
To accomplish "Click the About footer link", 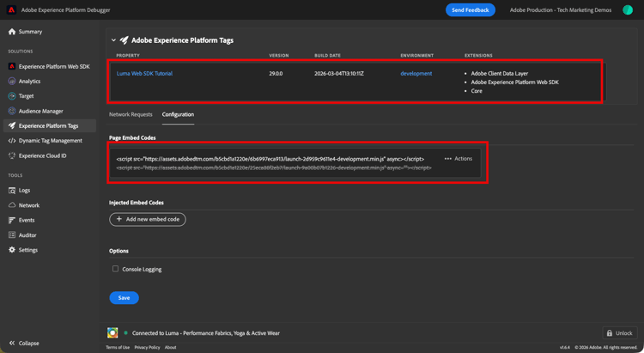I will [171, 347].
